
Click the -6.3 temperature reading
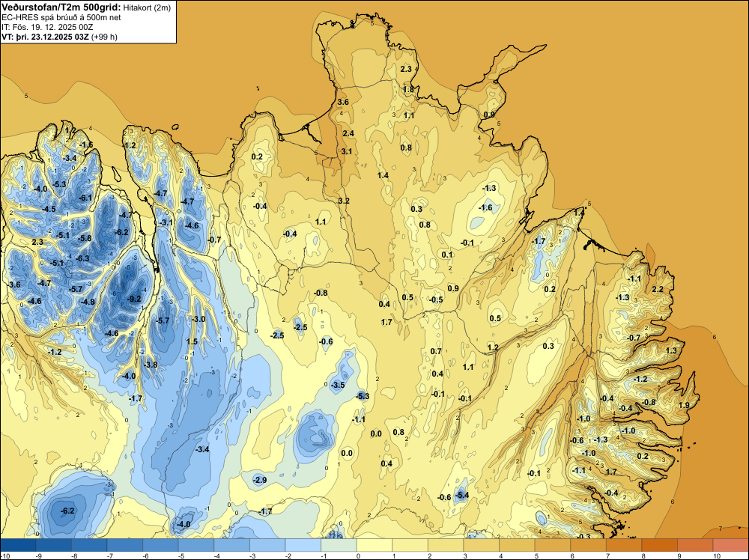click(82, 258)
